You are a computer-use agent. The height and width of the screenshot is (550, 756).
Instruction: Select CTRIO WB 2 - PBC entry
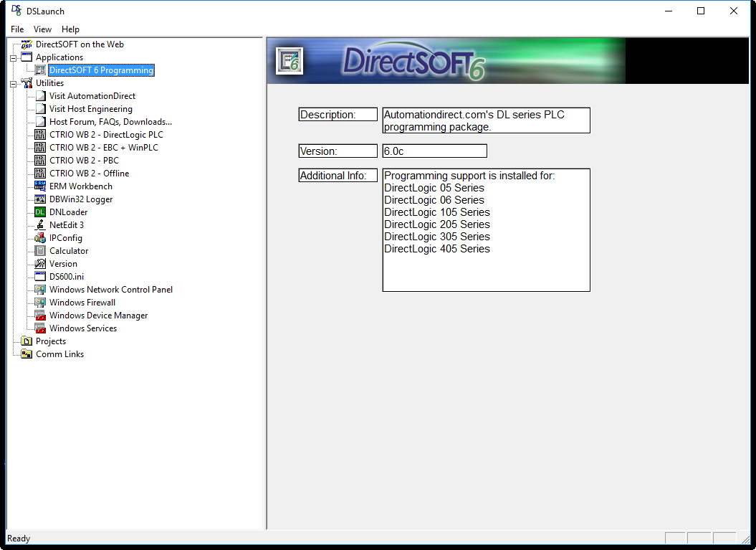[x=84, y=161]
